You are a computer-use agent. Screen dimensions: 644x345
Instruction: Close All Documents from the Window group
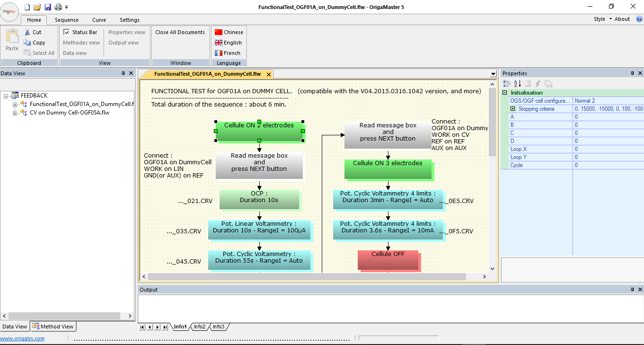(180, 32)
